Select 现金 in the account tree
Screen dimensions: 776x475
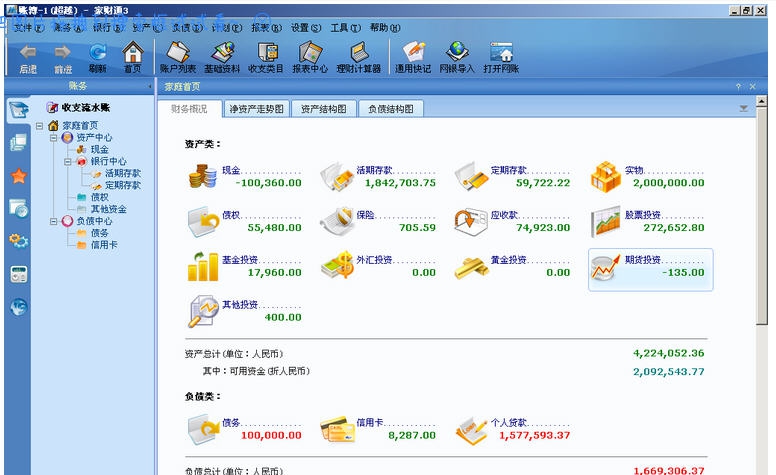[99, 149]
